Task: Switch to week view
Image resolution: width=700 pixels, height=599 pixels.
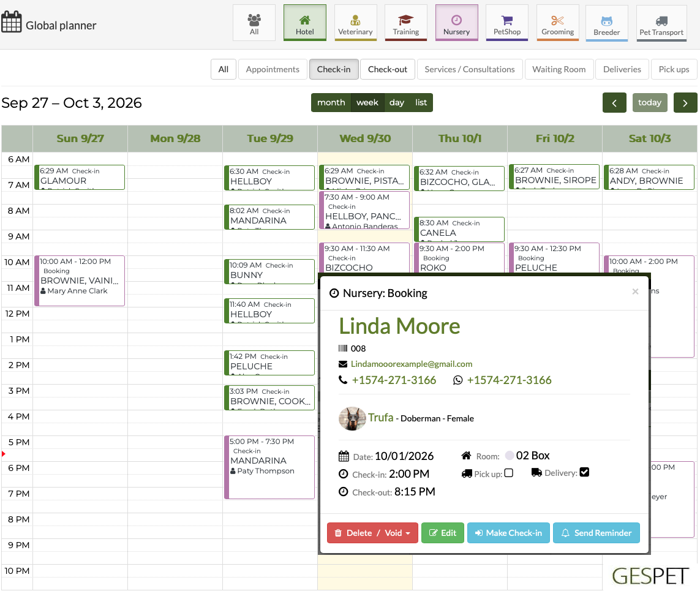Action: [x=367, y=103]
